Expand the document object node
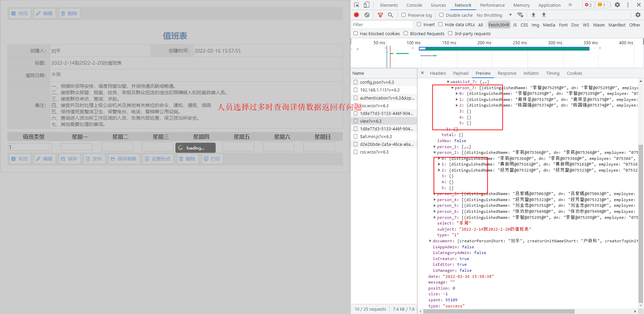 coord(430,241)
